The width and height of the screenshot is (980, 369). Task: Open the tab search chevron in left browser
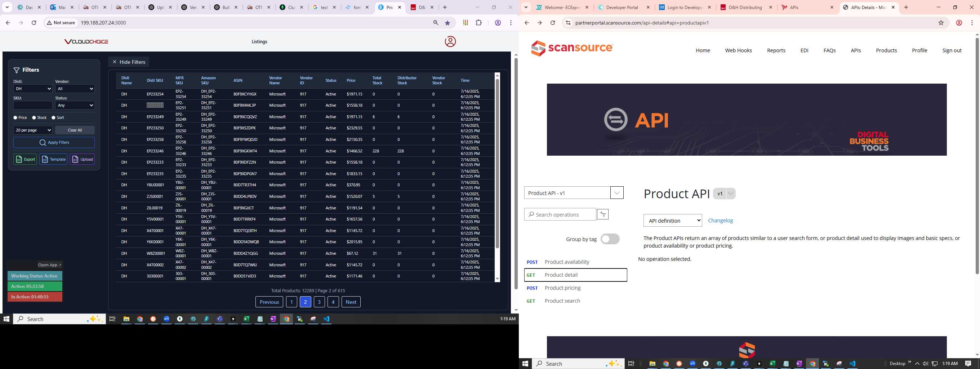coord(7,7)
